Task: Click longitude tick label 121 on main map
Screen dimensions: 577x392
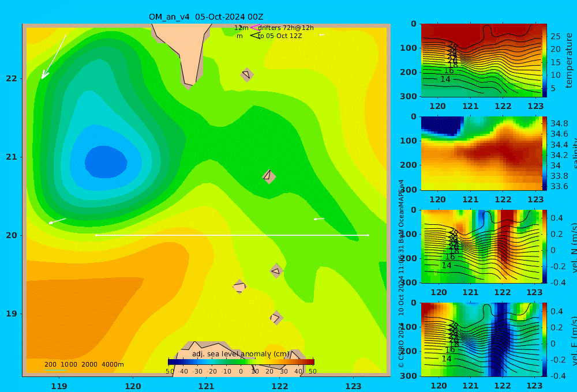Action: (x=207, y=386)
